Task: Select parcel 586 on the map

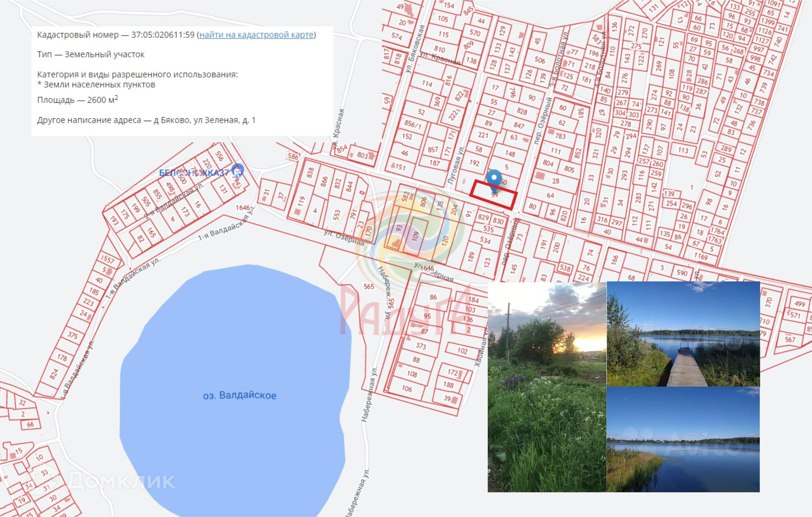Action: [x=293, y=156]
